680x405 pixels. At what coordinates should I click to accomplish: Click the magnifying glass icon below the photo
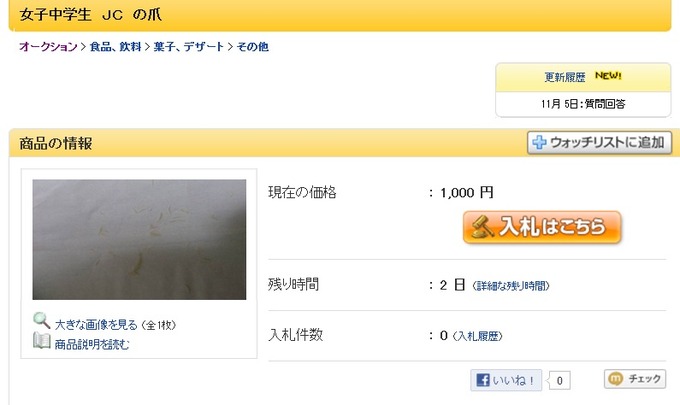coord(42,321)
